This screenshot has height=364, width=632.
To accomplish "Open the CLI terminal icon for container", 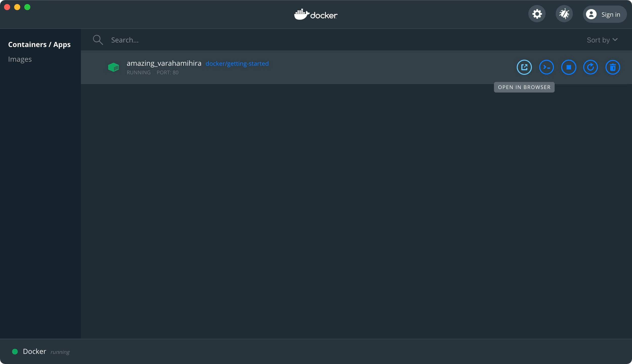I will click(547, 67).
